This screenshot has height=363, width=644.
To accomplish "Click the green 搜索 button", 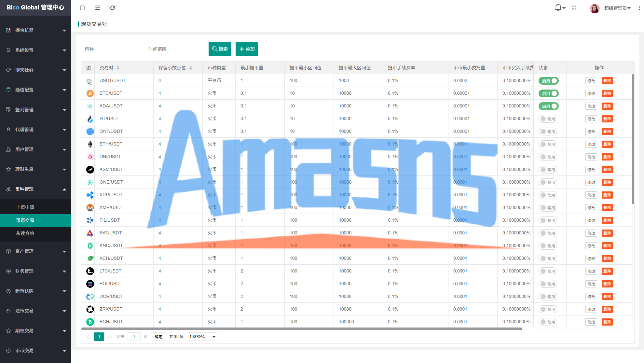I will tap(220, 49).
